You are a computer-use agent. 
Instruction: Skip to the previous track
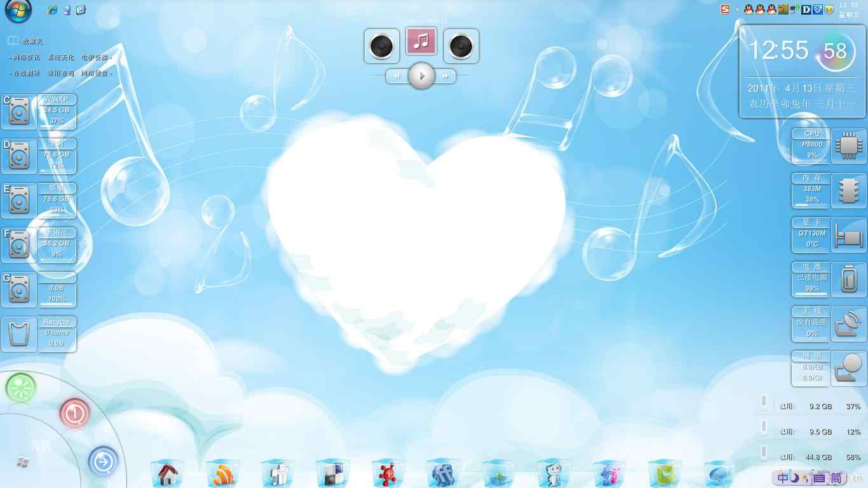(397, 76)
